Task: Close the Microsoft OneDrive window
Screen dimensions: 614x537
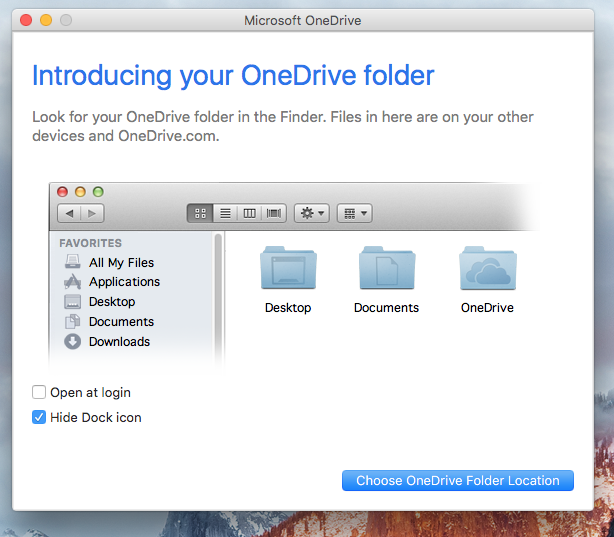Action: coord(26,20)
